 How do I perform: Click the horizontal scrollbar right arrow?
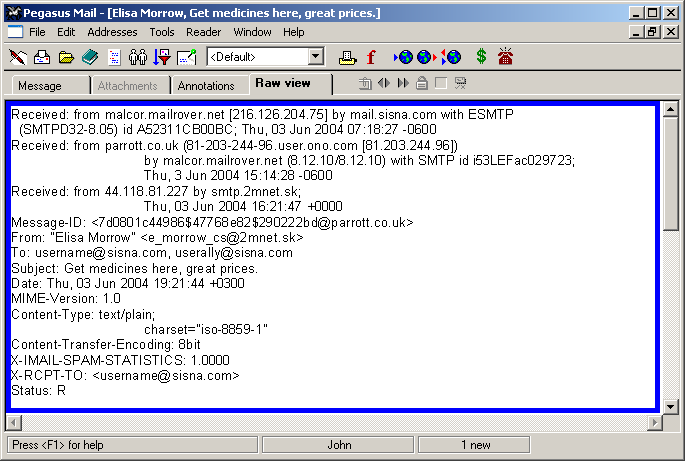click(654, 423)
